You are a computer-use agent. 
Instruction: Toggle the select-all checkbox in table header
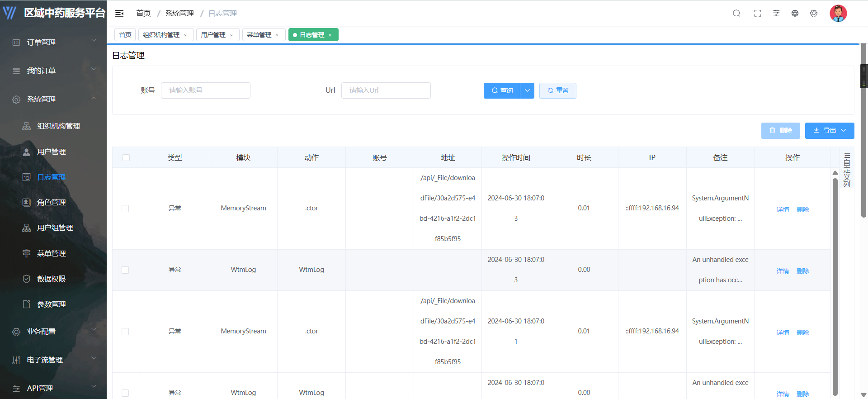(x=126, y=157)
